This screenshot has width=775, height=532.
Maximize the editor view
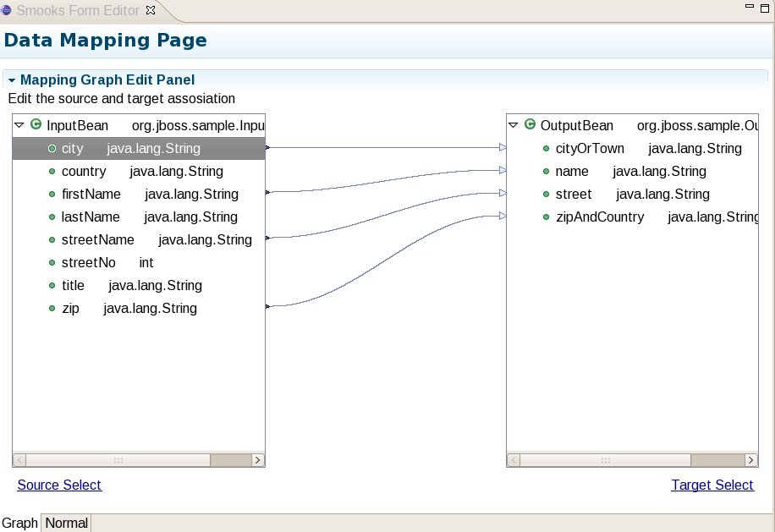[x=765, y=8]
